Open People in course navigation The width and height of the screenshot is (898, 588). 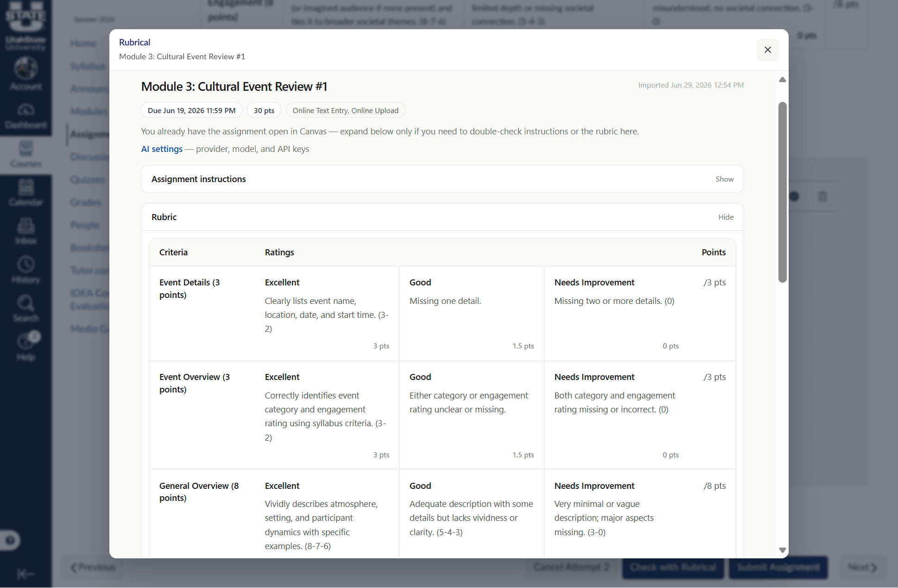(85, 225)
